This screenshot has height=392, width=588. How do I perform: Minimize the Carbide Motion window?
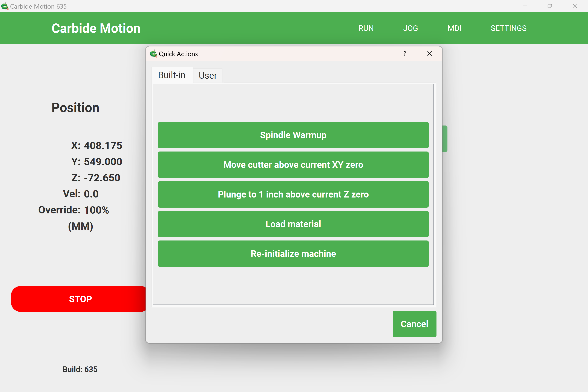pyautogui.click(x=525, y=6)
